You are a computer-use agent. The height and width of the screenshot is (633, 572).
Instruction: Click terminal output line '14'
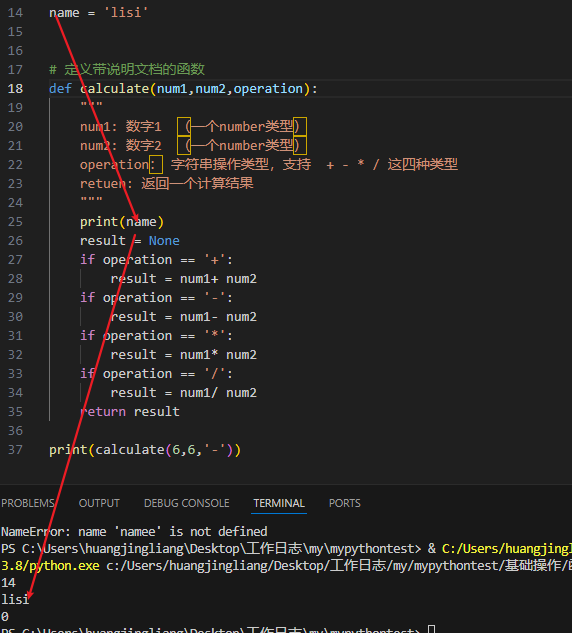pyautogui.click(x=8, y=583)
